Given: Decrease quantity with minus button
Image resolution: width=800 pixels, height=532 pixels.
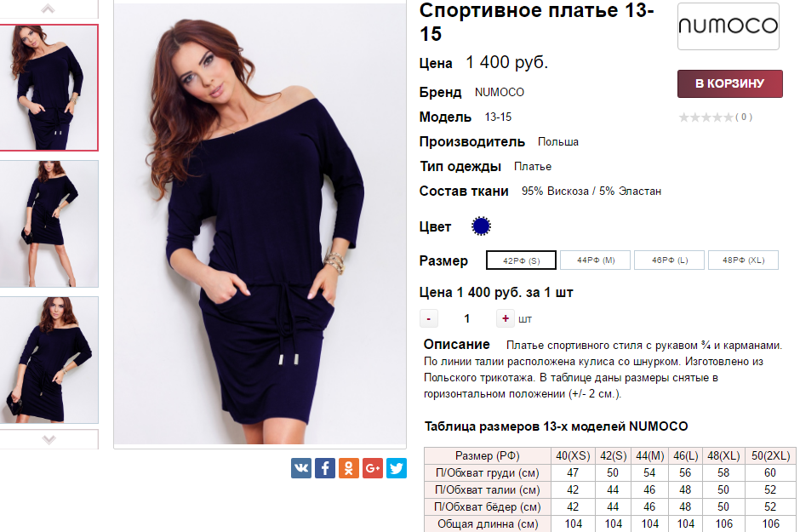Looking at the screenshot, I should pos(429,319).
